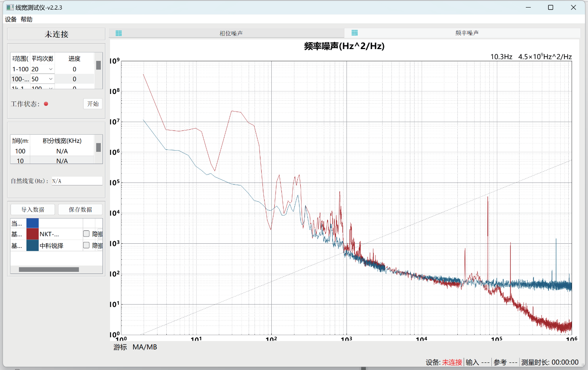The image size is (588, 370).
Task: Click the red 工作状态 status indicator
Action: tap(46, 104)
